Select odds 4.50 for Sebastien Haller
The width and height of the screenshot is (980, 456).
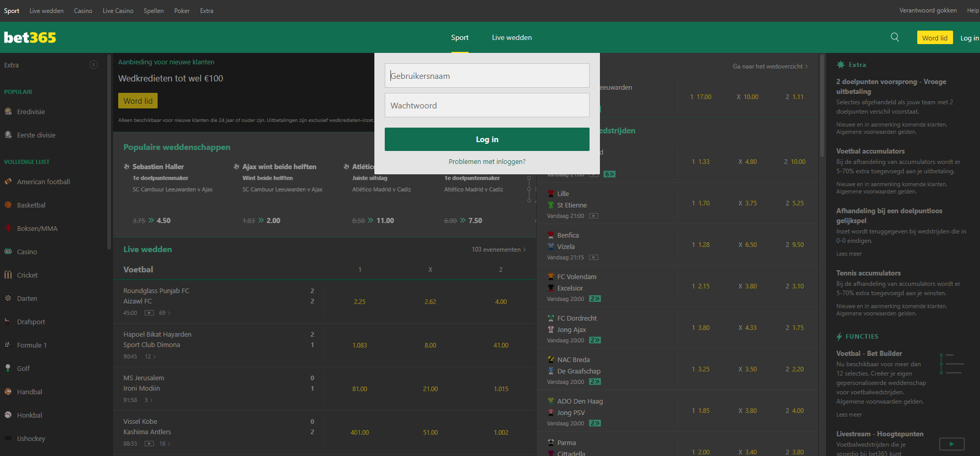pos(164,220)
